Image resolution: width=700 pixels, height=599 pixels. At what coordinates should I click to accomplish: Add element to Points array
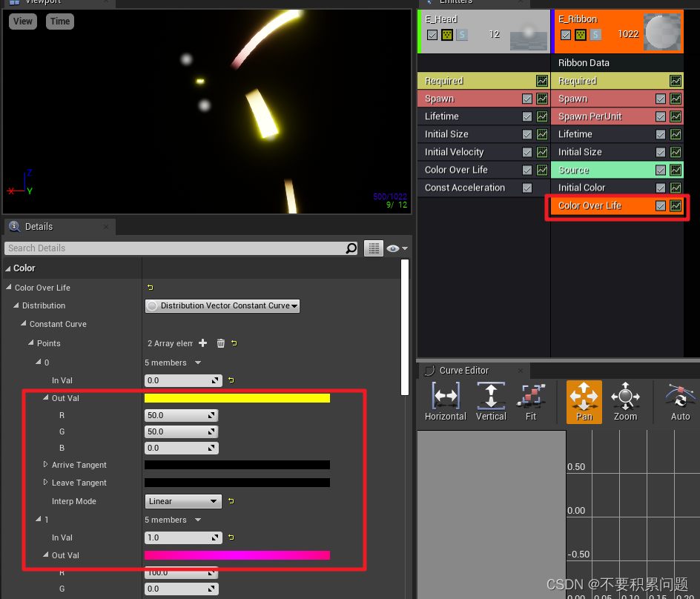point(202,342)
